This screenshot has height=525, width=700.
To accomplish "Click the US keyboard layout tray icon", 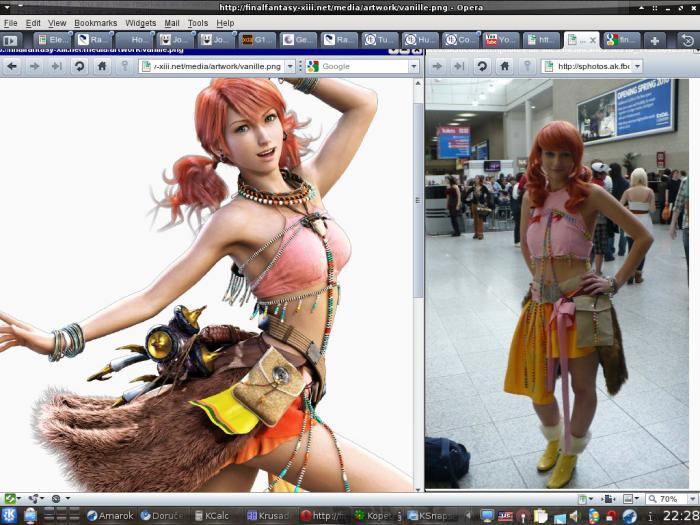I will click(505, 516).
